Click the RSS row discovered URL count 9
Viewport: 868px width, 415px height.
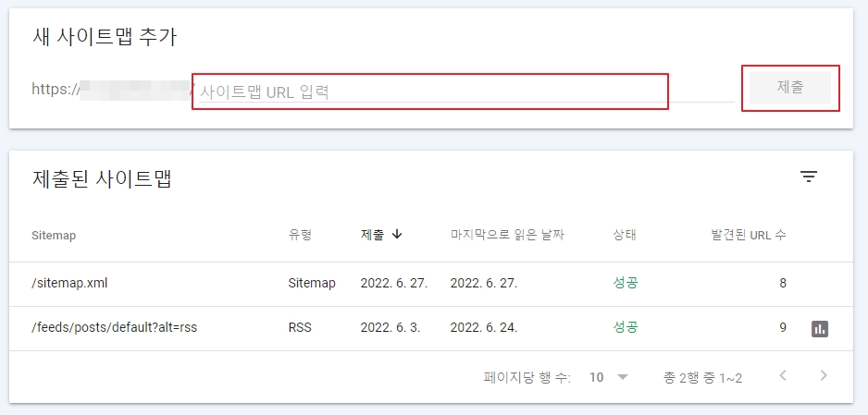coord(783,328)
